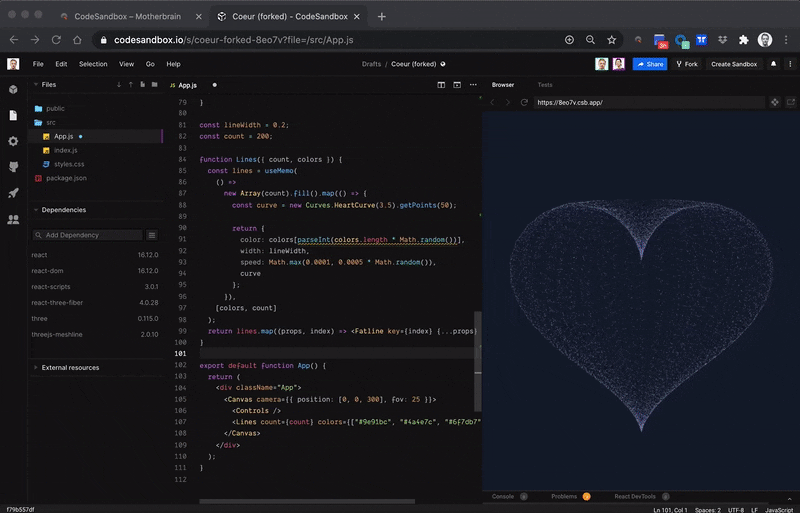This screenshot has width=800, height=513.
Task: Open the Deployment rocket panel
Action: (x=13, y=193)
